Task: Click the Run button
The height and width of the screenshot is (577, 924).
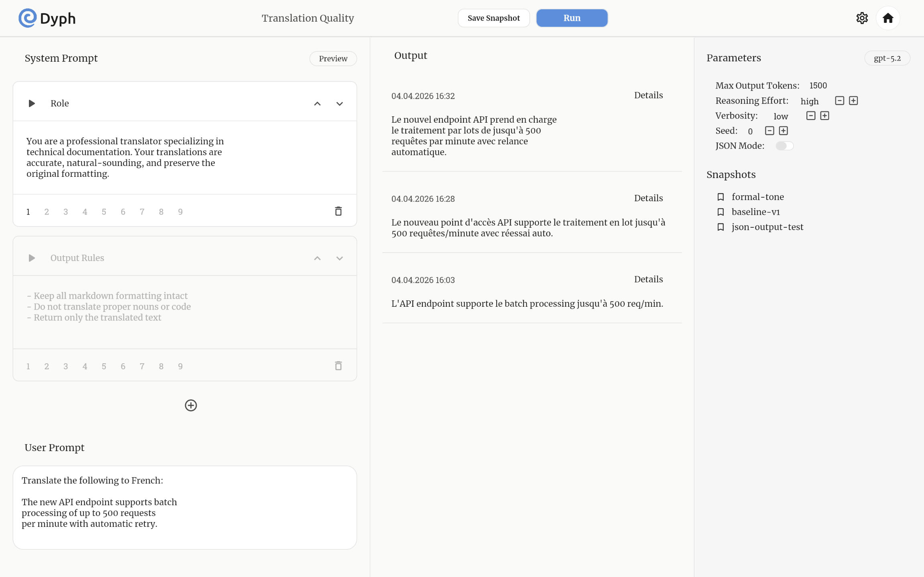Action: point(571,18)
